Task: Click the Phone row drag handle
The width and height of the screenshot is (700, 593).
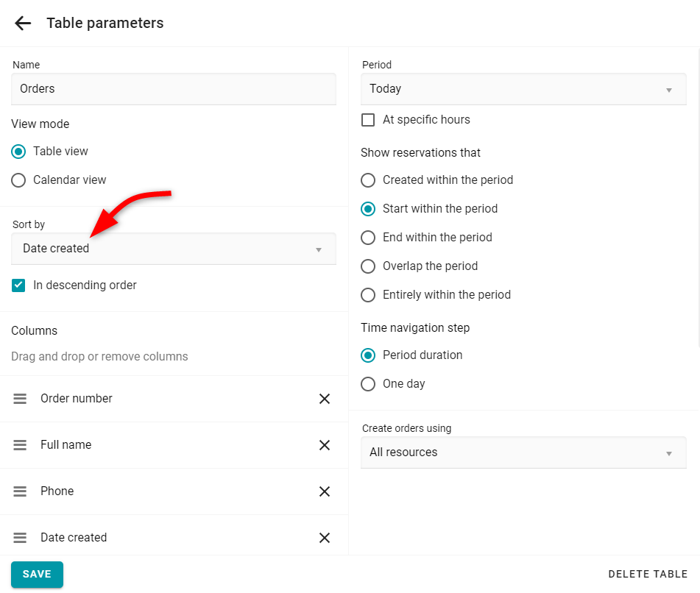Action: tap(20, 491)
